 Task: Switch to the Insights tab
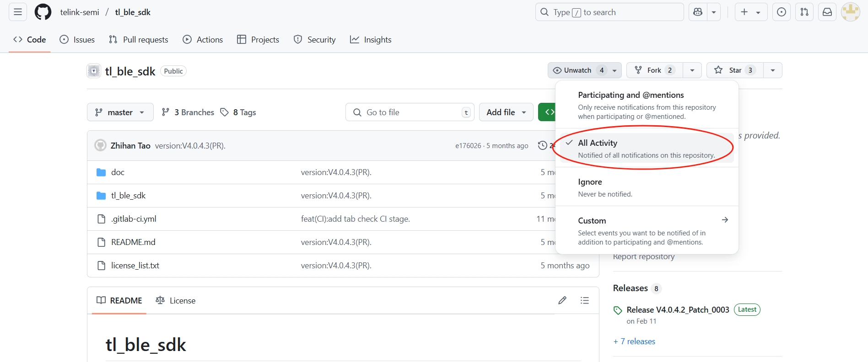[371, 40]
